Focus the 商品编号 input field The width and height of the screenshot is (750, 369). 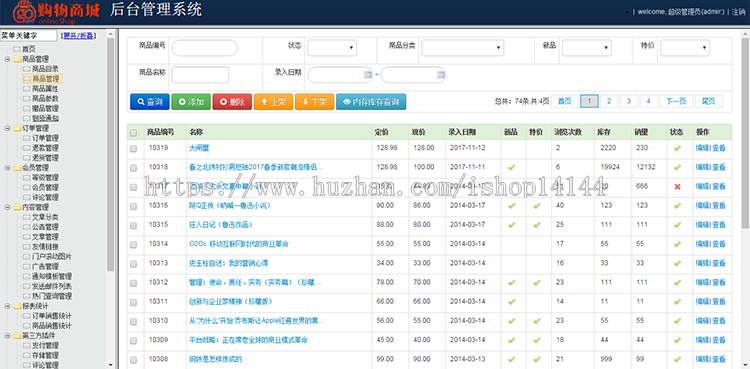coord(205,48)
